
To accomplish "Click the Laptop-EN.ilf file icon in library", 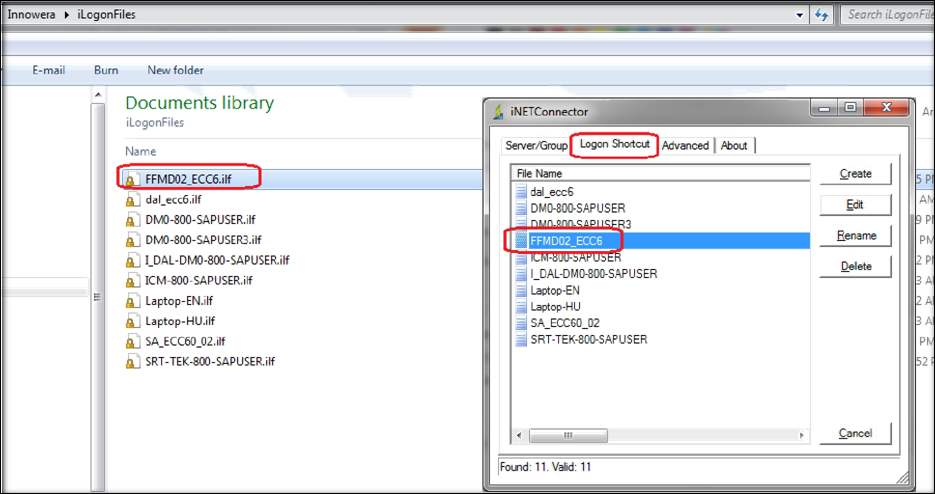I will coord(131,301).
